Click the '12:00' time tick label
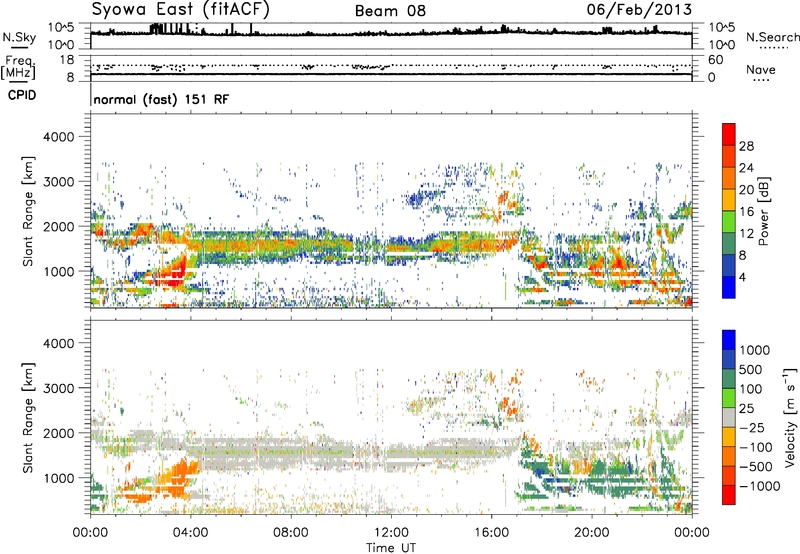The height and width of the screenshot is (554, 800). point(391,533)
